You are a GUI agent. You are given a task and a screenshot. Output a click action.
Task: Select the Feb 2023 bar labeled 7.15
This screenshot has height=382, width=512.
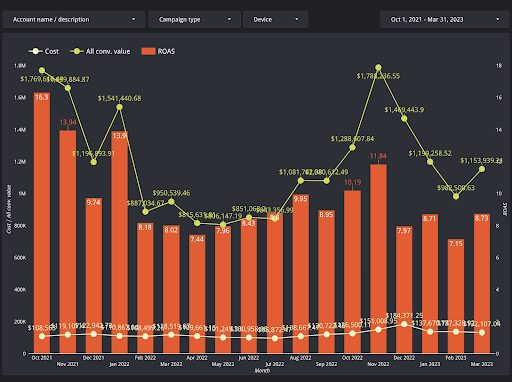(x=456, y=296)
